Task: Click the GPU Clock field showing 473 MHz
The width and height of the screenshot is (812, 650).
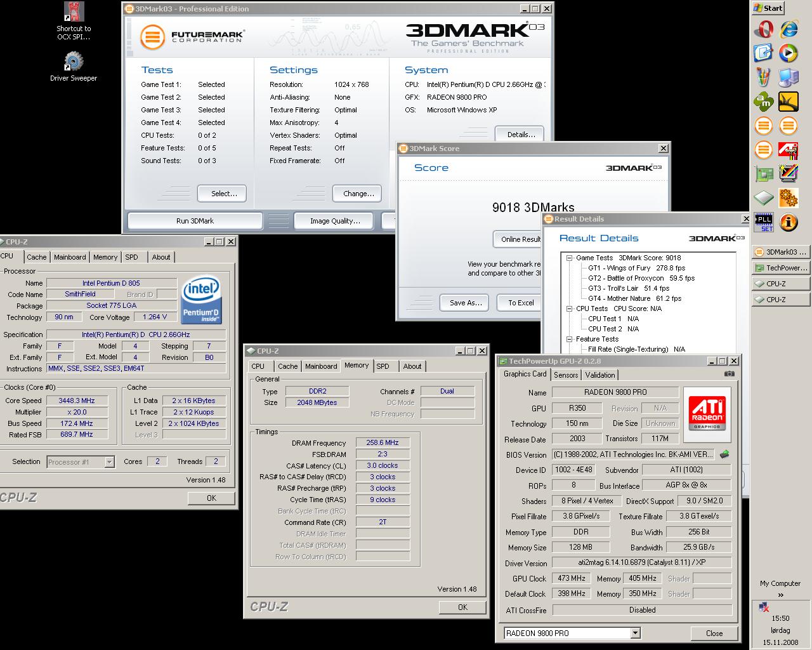Action: pyautogui.click(x=571, y=578)
